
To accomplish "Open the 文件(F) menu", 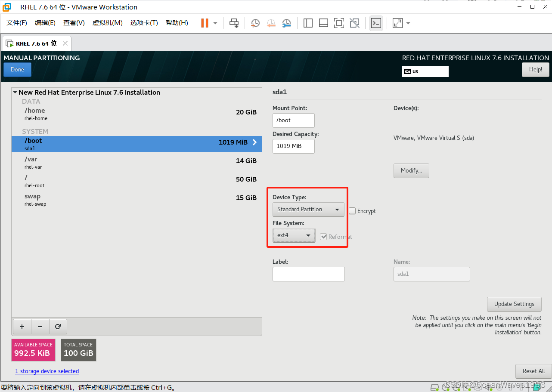I will point(17,23).
